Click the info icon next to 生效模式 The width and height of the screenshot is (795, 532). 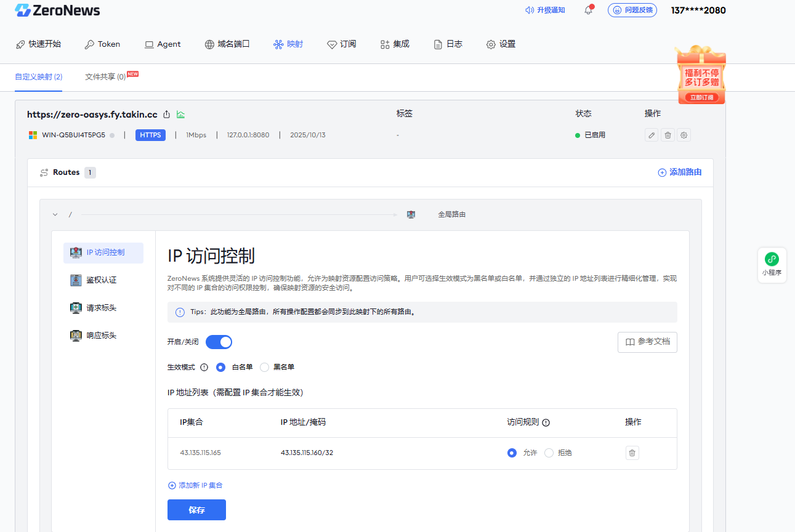(x=204, y=367)
